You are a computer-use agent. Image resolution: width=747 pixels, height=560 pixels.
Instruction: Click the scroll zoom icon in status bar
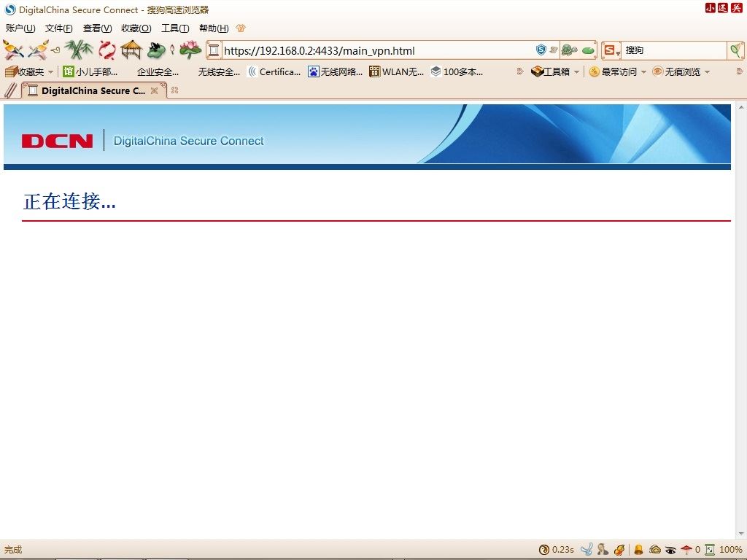coord(710,550)
